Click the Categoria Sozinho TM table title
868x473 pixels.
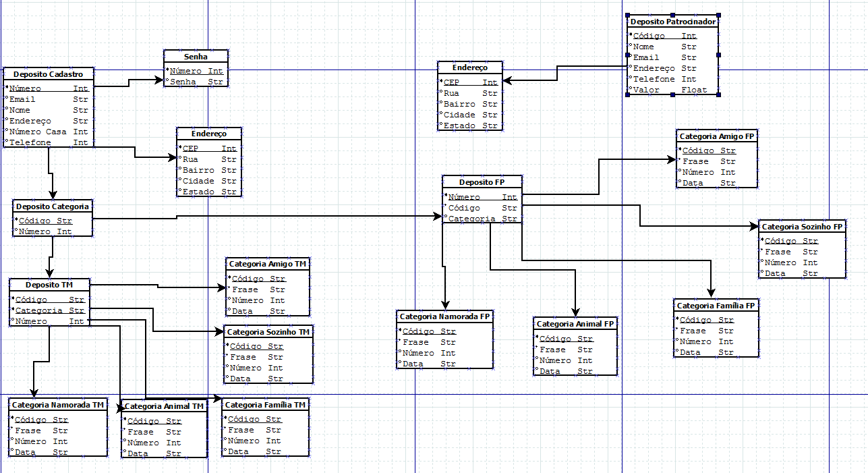[268, 332]
